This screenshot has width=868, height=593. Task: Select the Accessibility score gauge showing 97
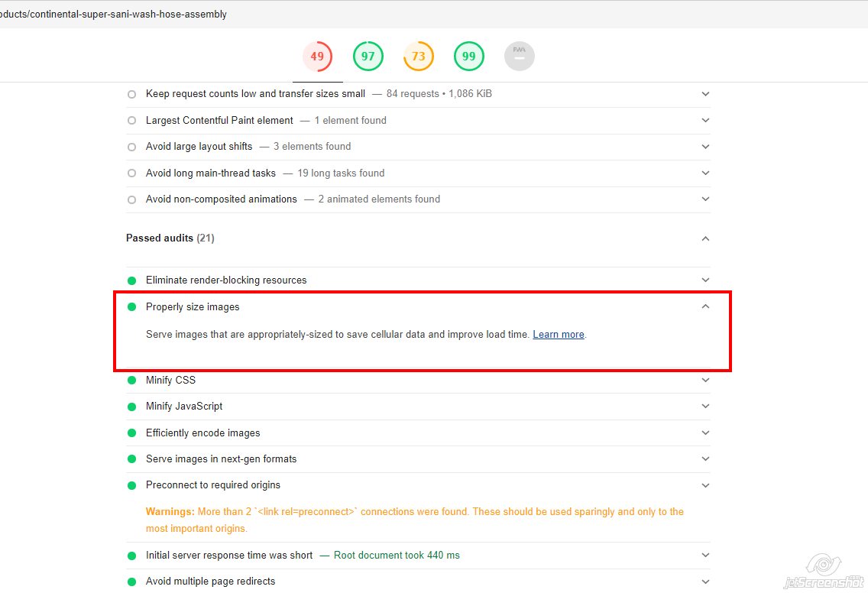click(x=368, y=57)
